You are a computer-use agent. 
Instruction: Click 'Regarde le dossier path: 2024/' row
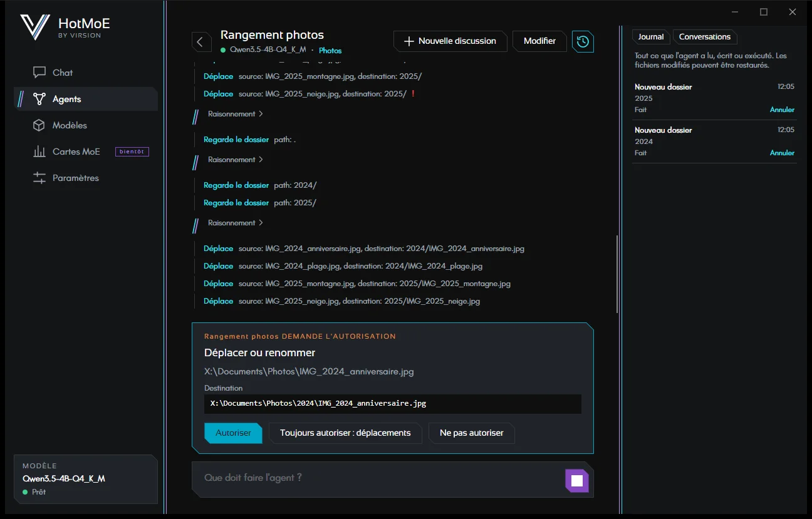tap(260, 185)
